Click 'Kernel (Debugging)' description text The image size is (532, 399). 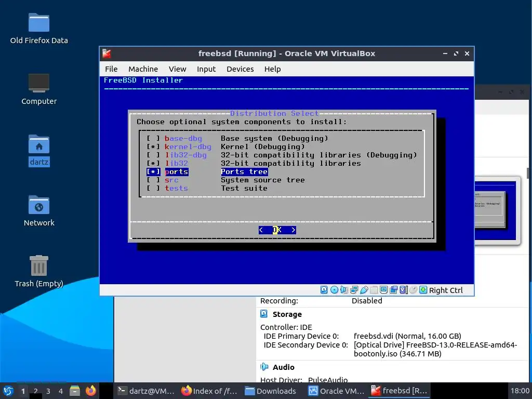pos(262,147)
